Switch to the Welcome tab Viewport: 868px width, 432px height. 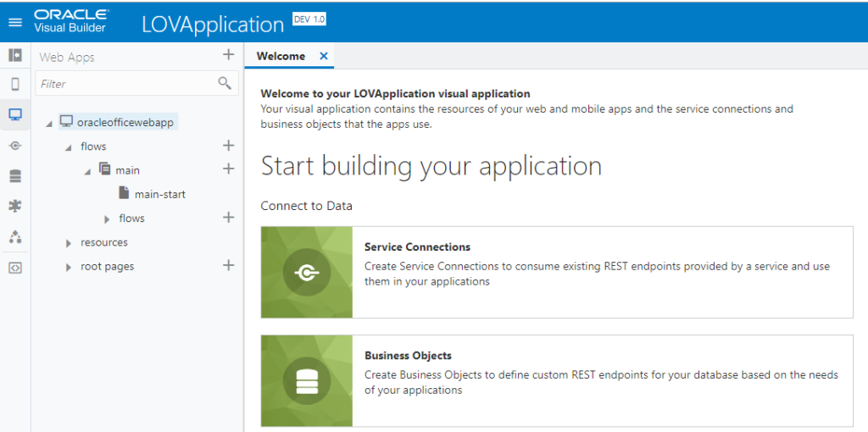coord(281,56)
